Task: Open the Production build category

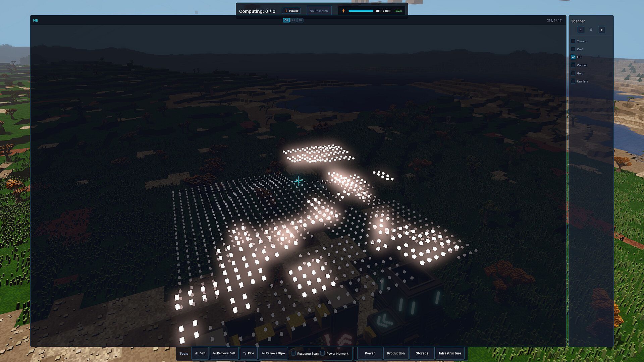Action: 396,353
